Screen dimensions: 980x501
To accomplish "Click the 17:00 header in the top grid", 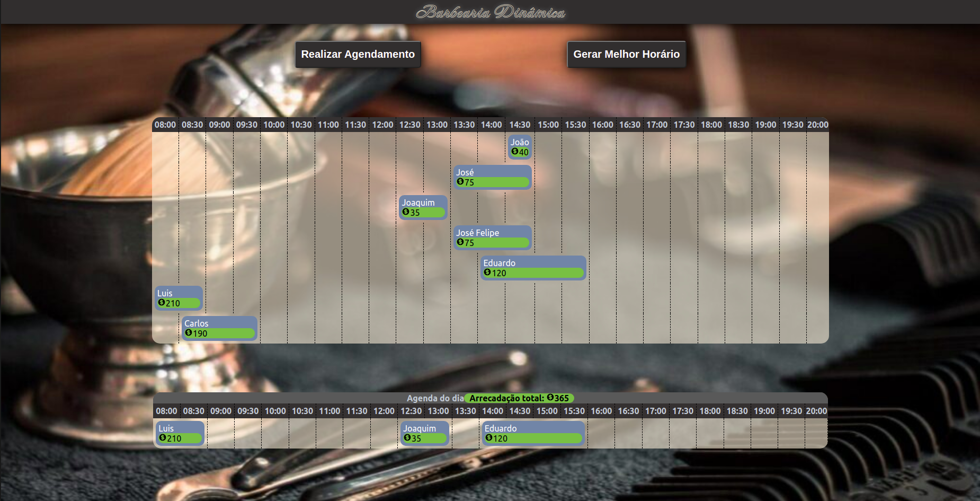I will [657, 125].
